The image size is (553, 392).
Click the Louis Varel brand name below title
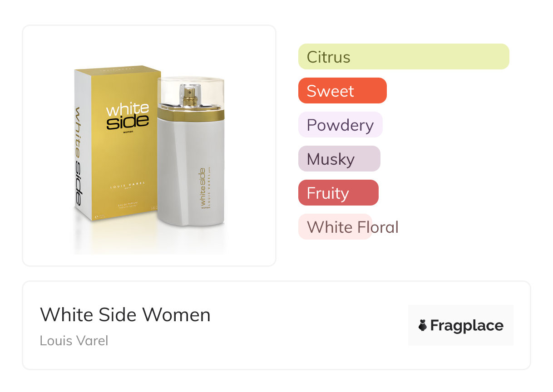coord(74,340)
